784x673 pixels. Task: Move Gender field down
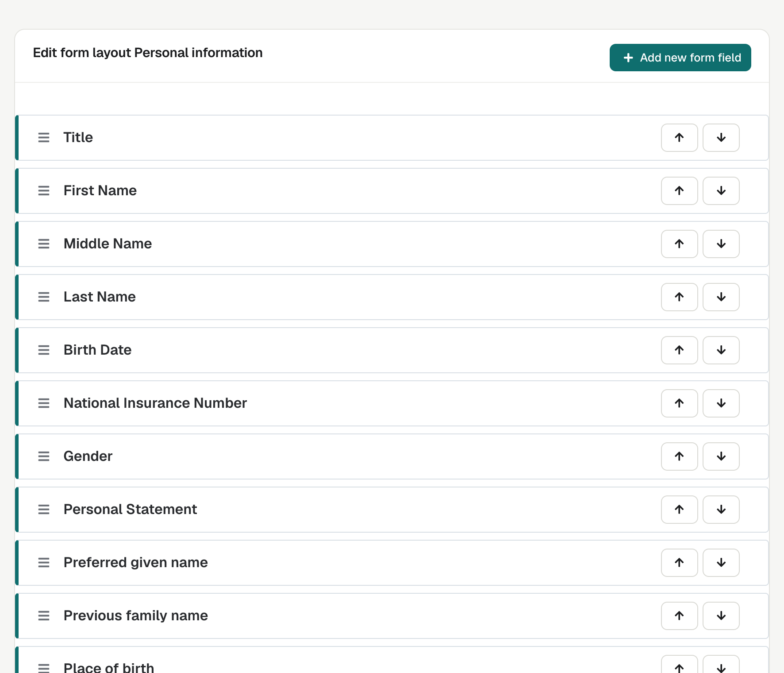click(721, 456)
